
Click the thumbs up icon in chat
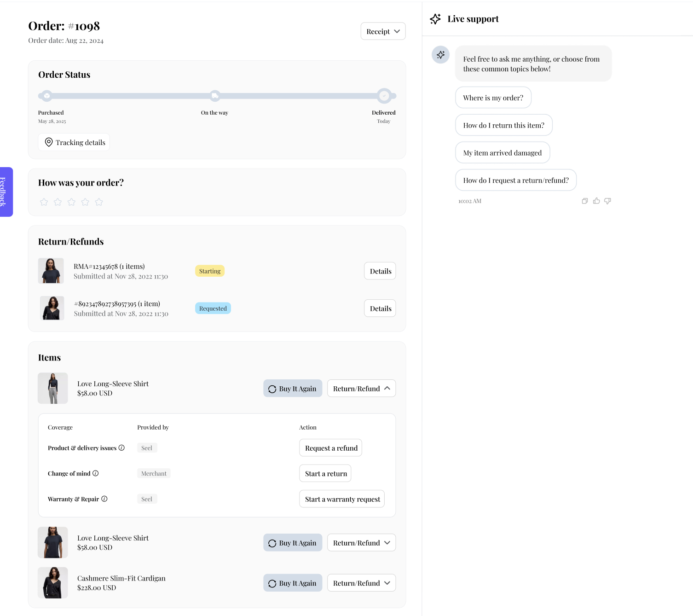pyautogui.click(x=596, y=201)
